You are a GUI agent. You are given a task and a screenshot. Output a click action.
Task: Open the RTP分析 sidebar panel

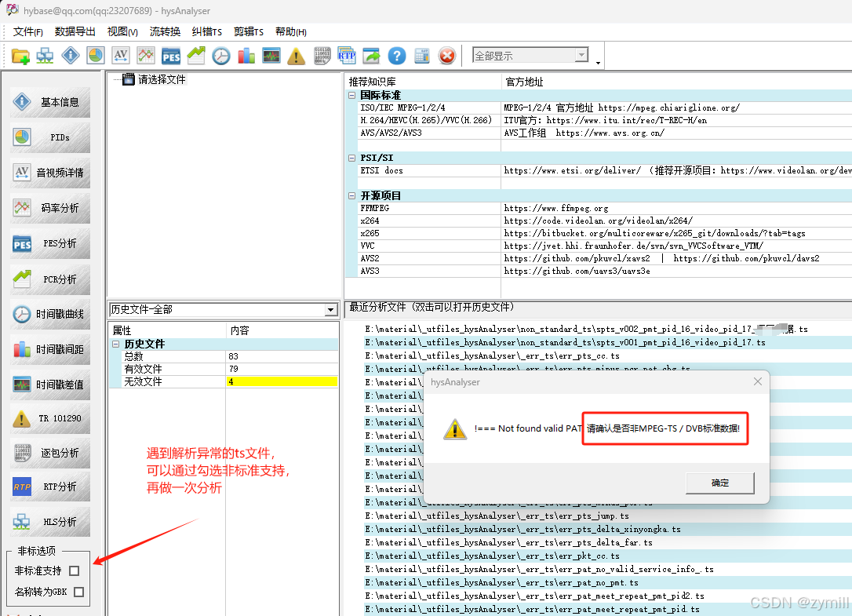50,487
